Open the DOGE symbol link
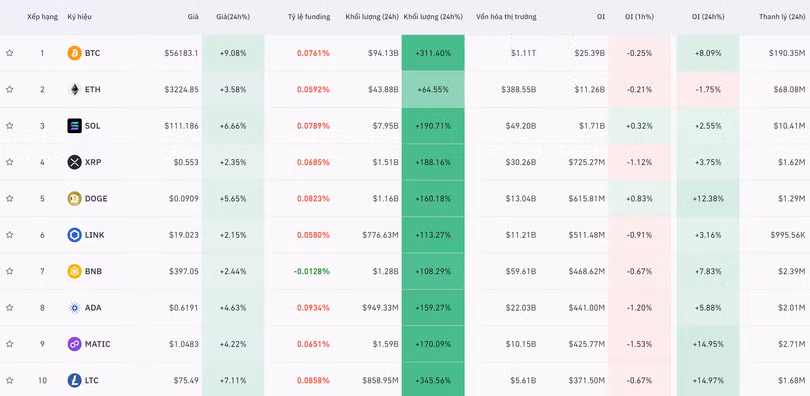The height and width of the screenshot is (396, 810). coord(96,198)
